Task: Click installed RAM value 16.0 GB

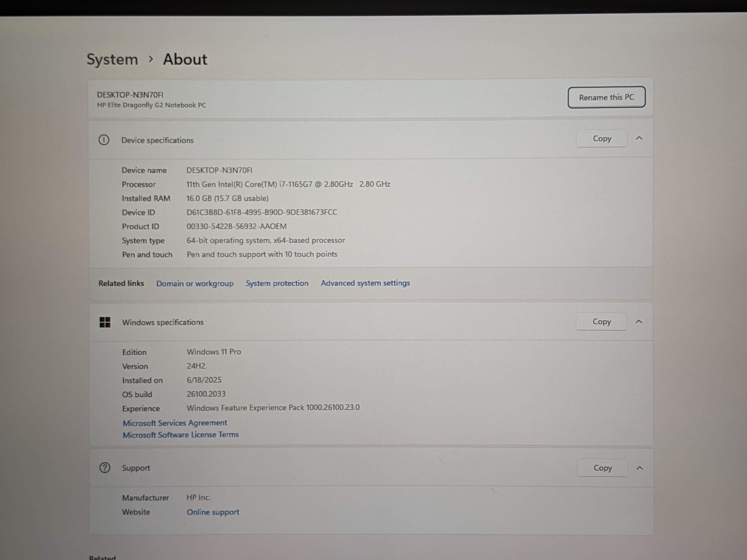Action: [x=227, y=198]
